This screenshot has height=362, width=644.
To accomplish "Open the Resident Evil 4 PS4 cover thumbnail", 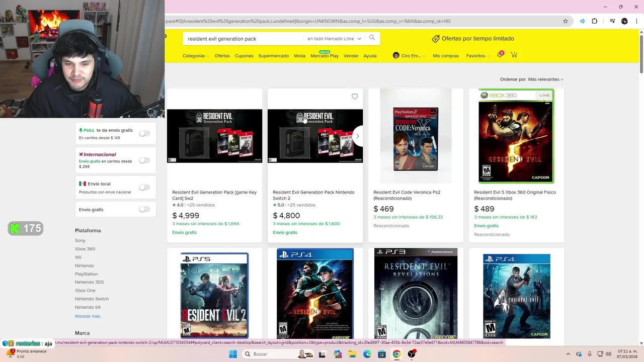I will [x=517, y=296].
